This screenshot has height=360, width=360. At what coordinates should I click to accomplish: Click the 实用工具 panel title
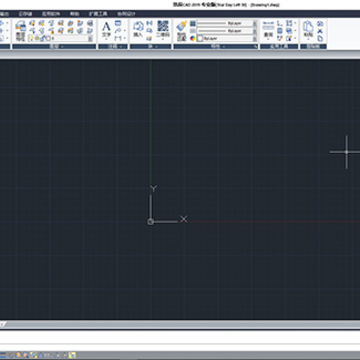279,47
